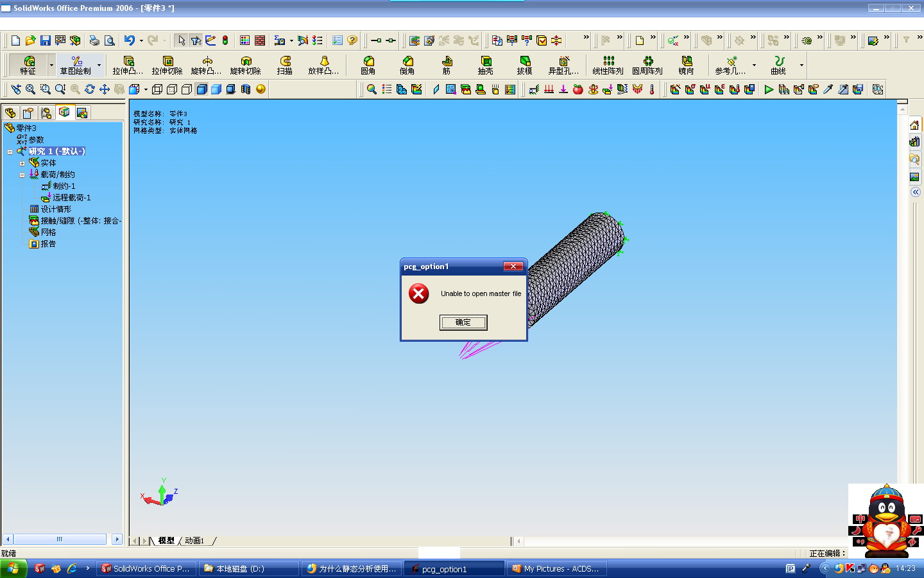This screenshot has height=578, width=924.
Task: Select the 筋 rib tool
Action: (446, 66)
